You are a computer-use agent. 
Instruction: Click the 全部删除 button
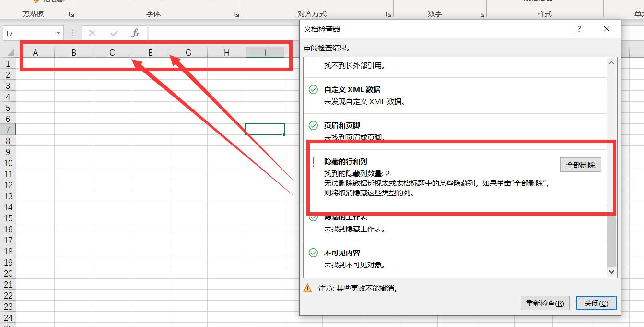pyautogui.click(x=580, y=165)
